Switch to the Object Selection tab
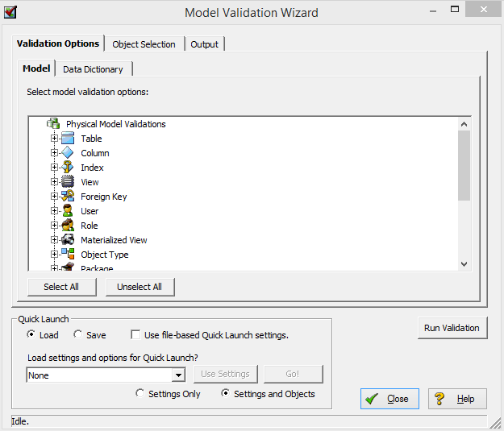This screenshot has height=431, width=504. (x=144, y=44)
